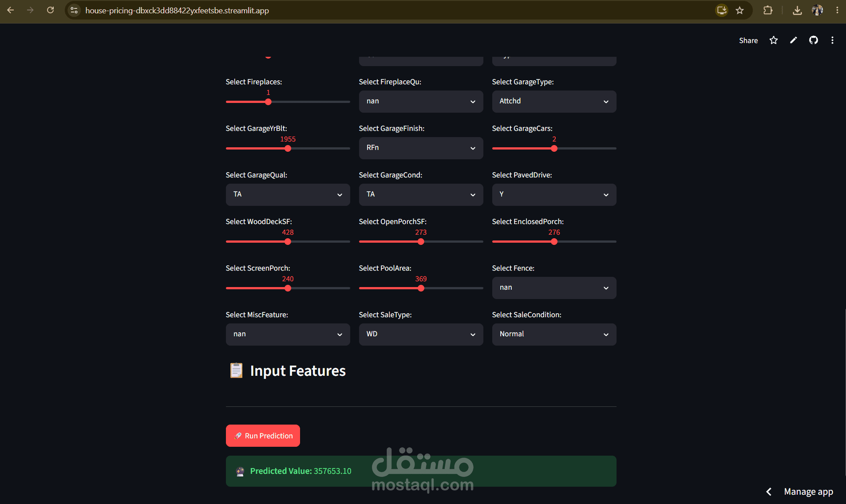Expand the SaleType dropdown showing WD
Image resolution: width=846 pixels, height=504 pixels.
click(x=421, y=335)
